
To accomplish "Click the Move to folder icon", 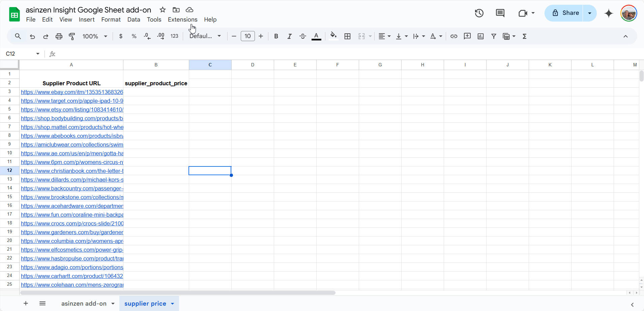I will pyautogui.click(x=176, y=10).
